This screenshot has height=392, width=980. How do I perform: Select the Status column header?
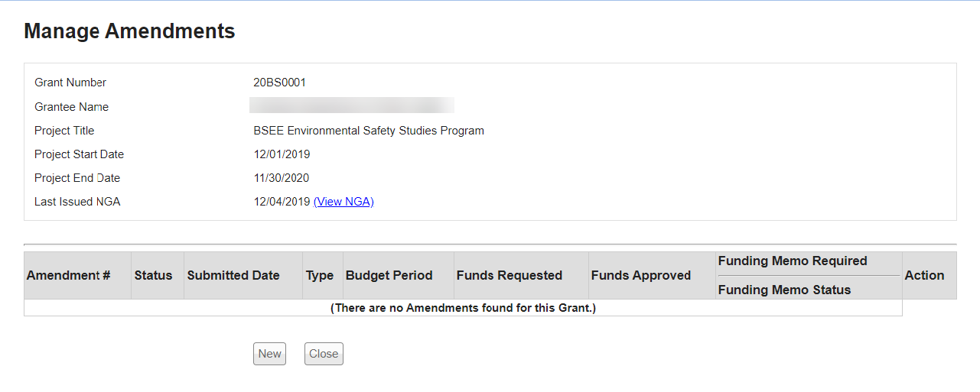(x=153, y=275)
